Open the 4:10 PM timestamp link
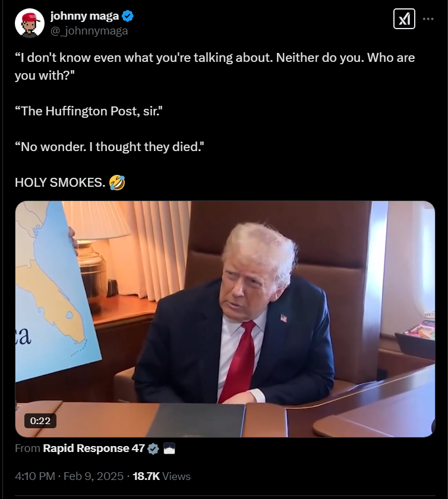This screenshot has width=448, height=499. tap(35, 476)
